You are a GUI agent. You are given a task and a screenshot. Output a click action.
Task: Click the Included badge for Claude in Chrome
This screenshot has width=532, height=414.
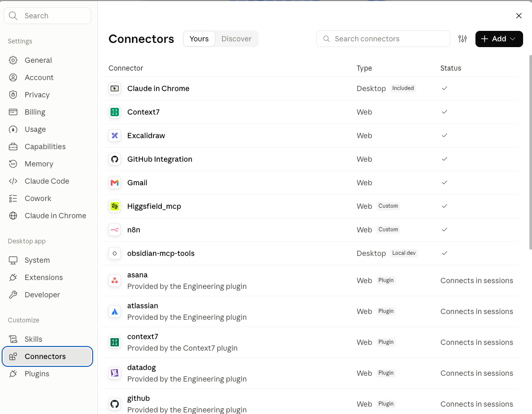point(403,88)
